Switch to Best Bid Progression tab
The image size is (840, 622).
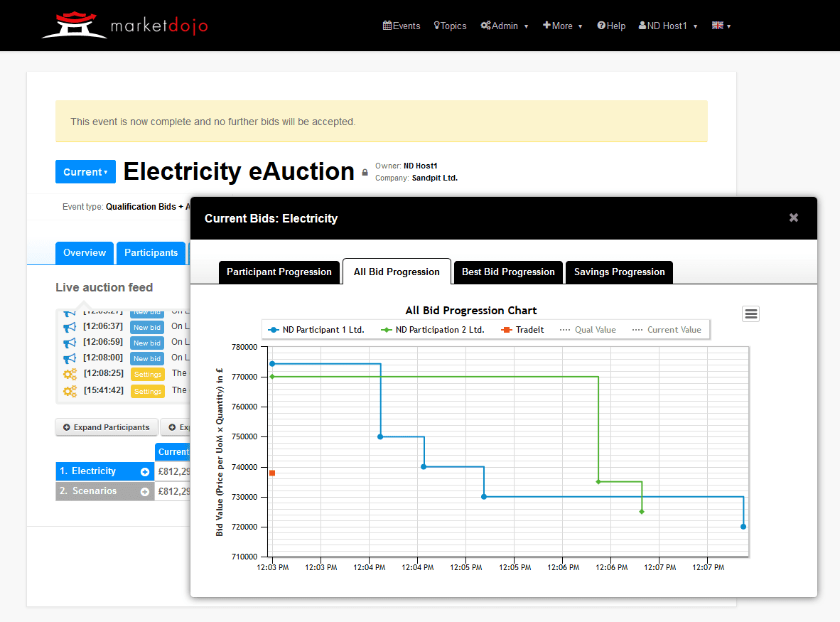tap(508, 272)
